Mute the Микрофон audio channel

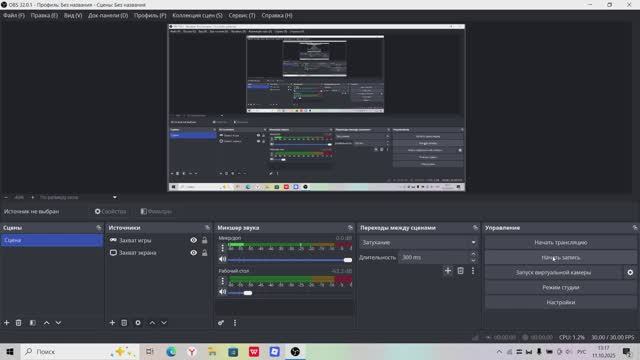[x=222, y=259]
